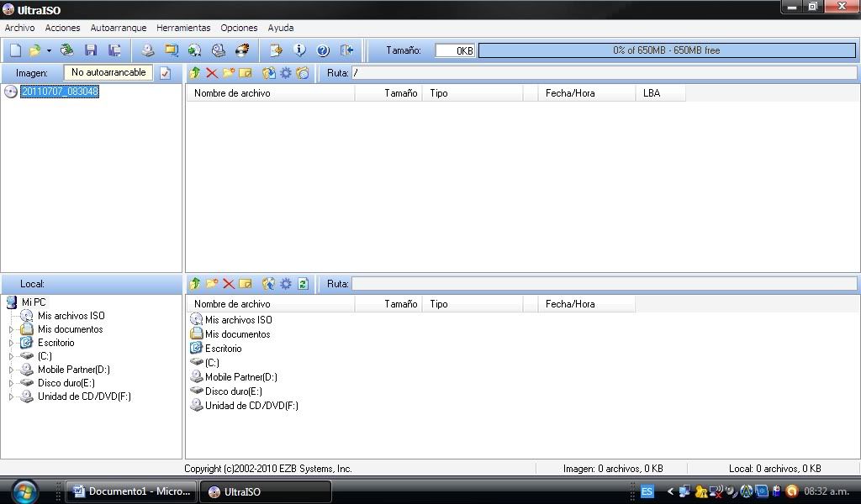The height and width of the screenshot is (504, 861).
Task: Click red X Delete in image pane toolbar
Action: click(x=211, y=73)
